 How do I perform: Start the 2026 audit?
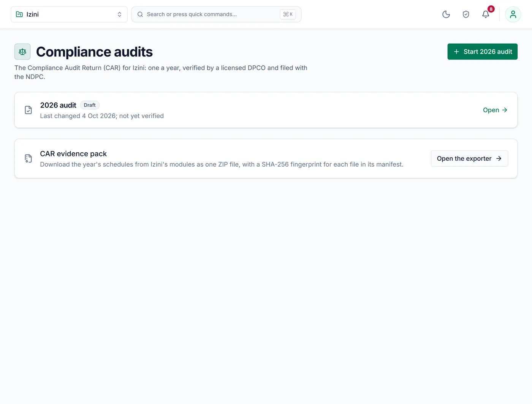[483, 52]
